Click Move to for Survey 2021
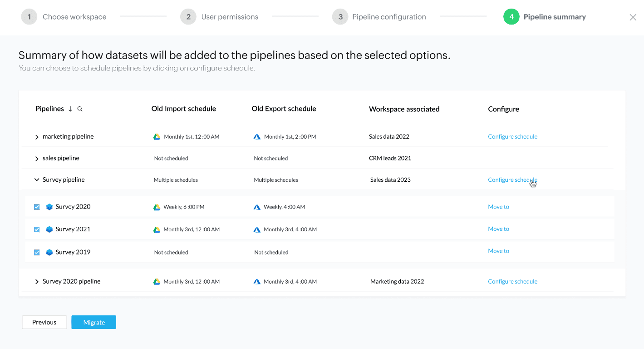This screenshot has width=644, height=349. [x=498, y=229]
